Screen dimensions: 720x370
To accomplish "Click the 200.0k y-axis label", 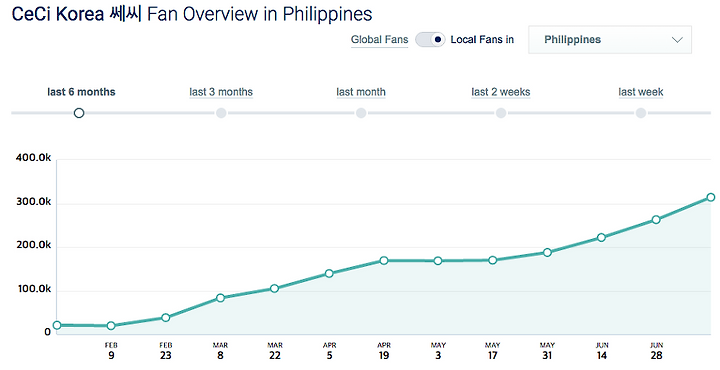I will pos(34,245).
